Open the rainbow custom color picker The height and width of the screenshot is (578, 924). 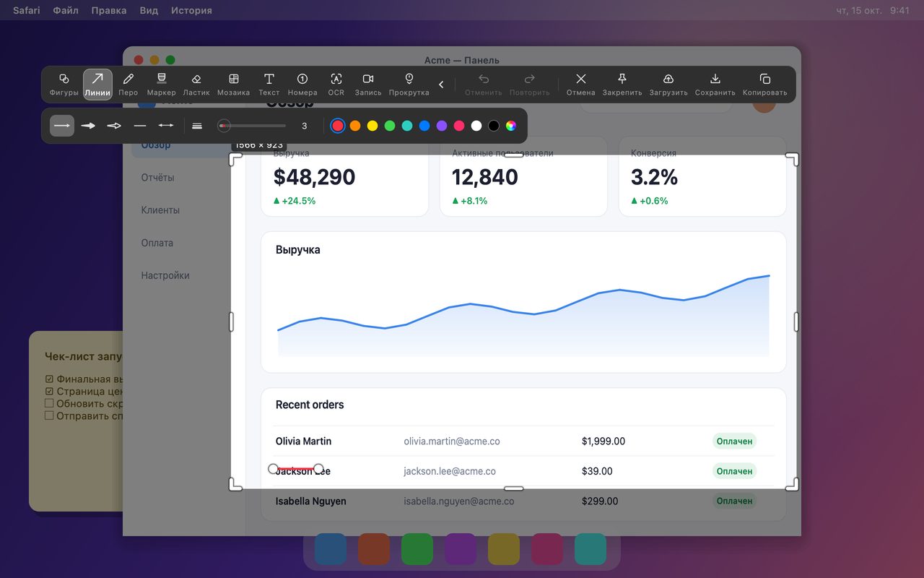511,126
